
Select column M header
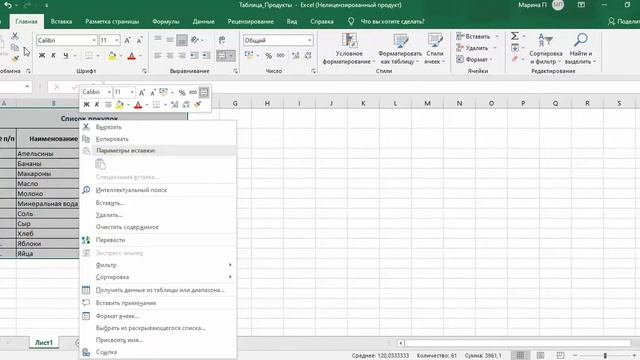[427, 103]
